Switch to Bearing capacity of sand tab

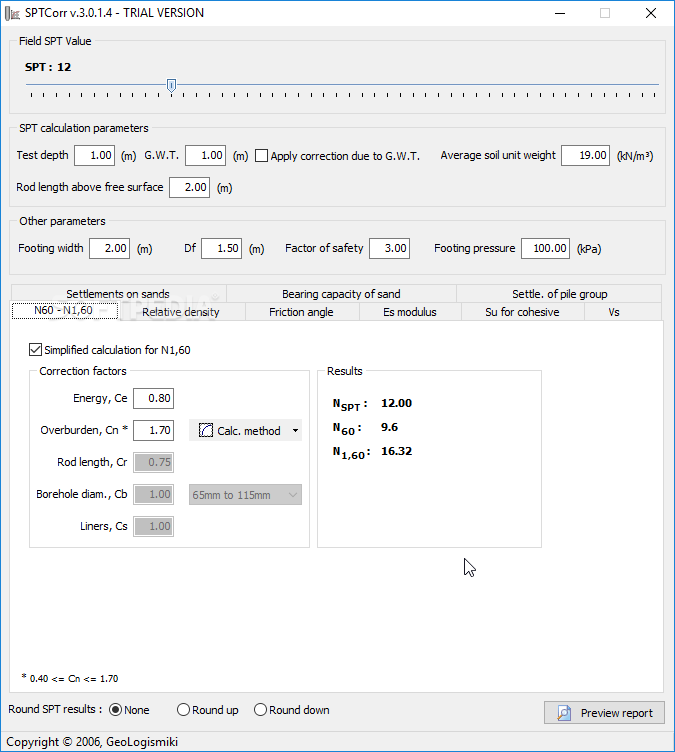[x=341, y=294]
